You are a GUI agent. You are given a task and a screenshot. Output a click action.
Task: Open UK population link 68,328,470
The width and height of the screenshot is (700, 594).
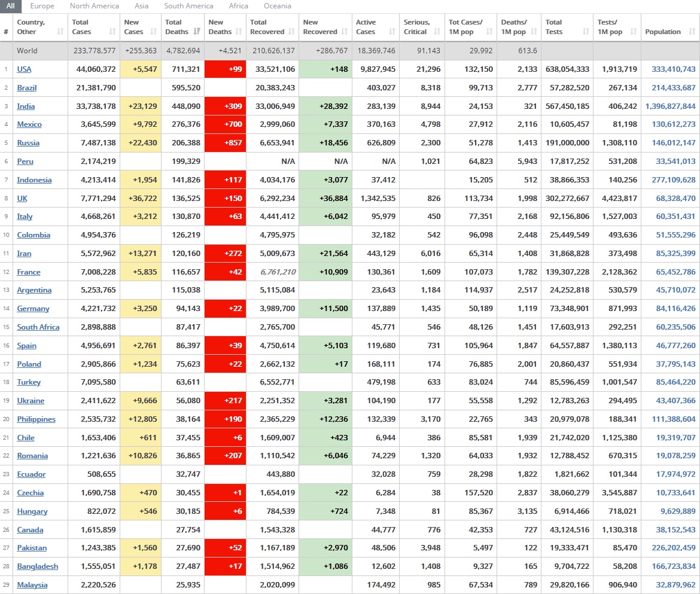(x=675, y=199)
